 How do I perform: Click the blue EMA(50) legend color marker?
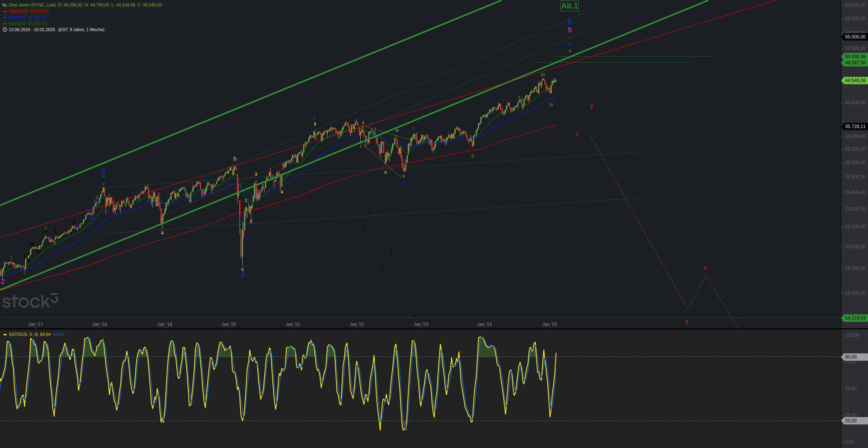pyautogui.click(x=5, y=17)
